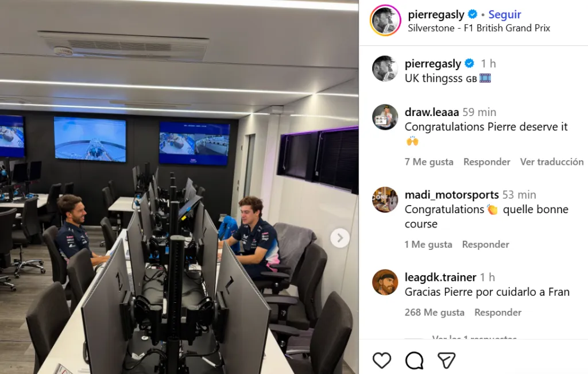This screenshot has width=588, height=374.
Task: Click pierregasly avatar beside caption
Action: pyautogui.click(x=385, y=68)
